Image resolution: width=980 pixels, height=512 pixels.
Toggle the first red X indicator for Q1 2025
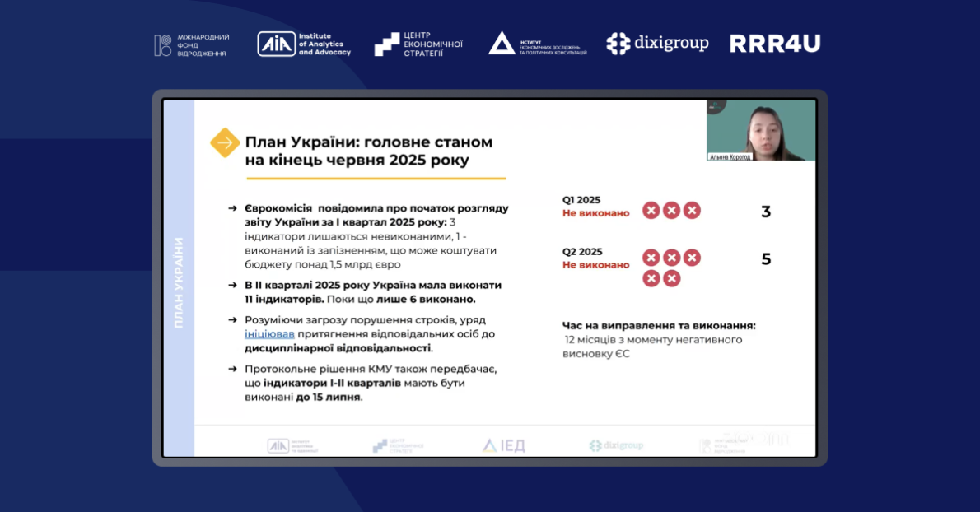point(651,210)
